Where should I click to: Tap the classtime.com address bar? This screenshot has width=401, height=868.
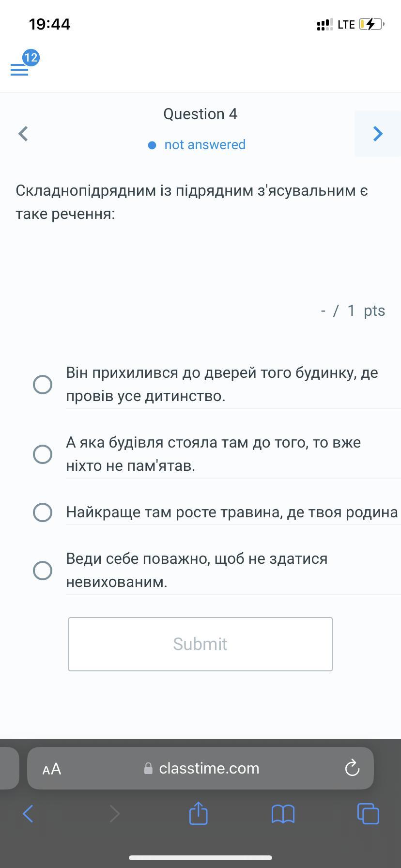(x=208, y=768)
